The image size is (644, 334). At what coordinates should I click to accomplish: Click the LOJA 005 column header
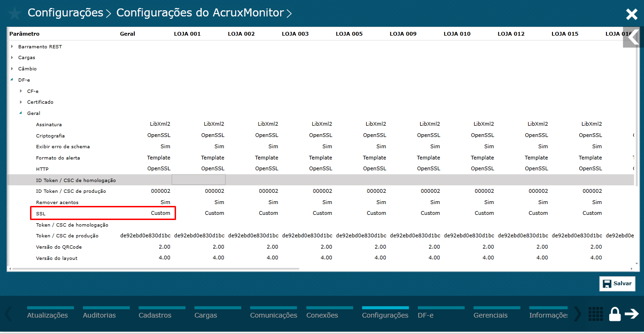349,34
